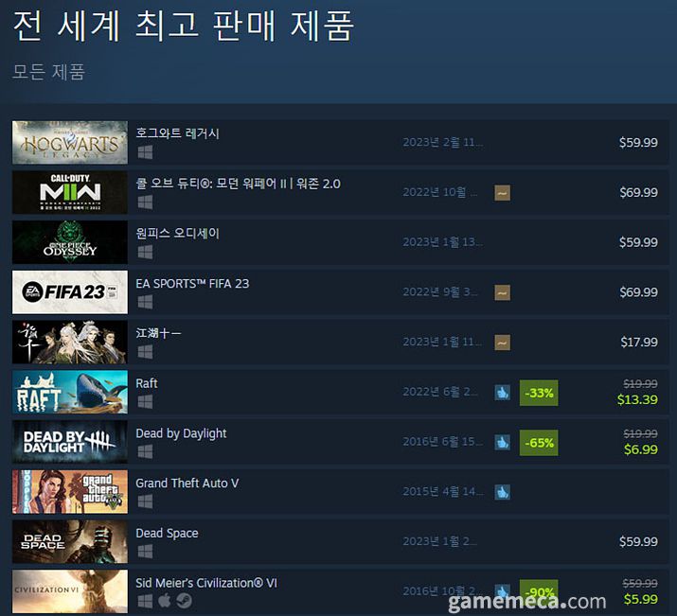The width and height of the screenshot is (677, 616).
Task: Click the SteamOS icon under Civilization VI
Action: pyautogui.click(x=185, y=601)
